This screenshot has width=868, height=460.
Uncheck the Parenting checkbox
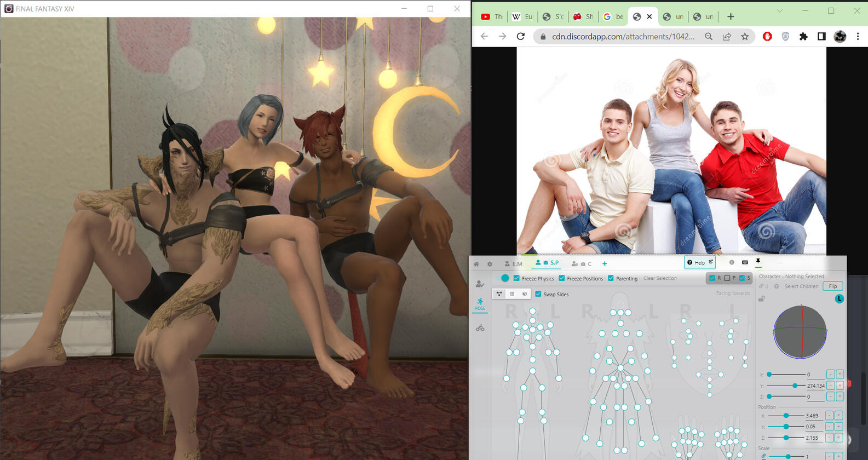point(611,278)
